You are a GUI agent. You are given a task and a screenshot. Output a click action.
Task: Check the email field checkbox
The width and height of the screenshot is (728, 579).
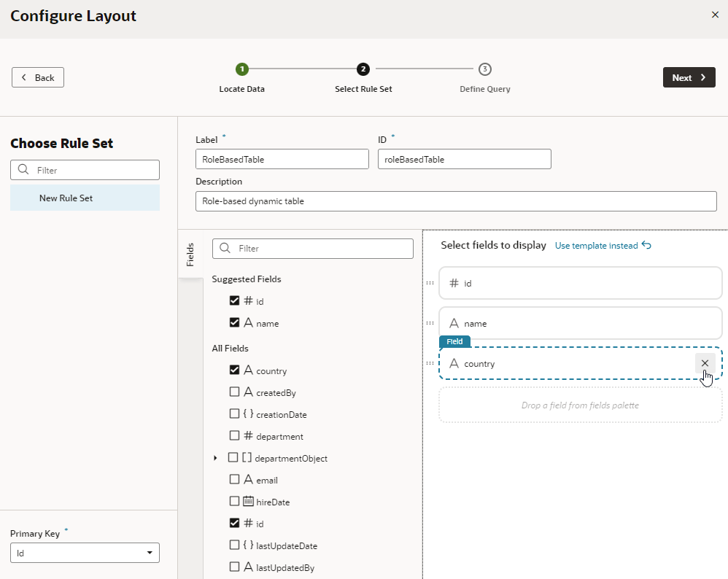234,478
